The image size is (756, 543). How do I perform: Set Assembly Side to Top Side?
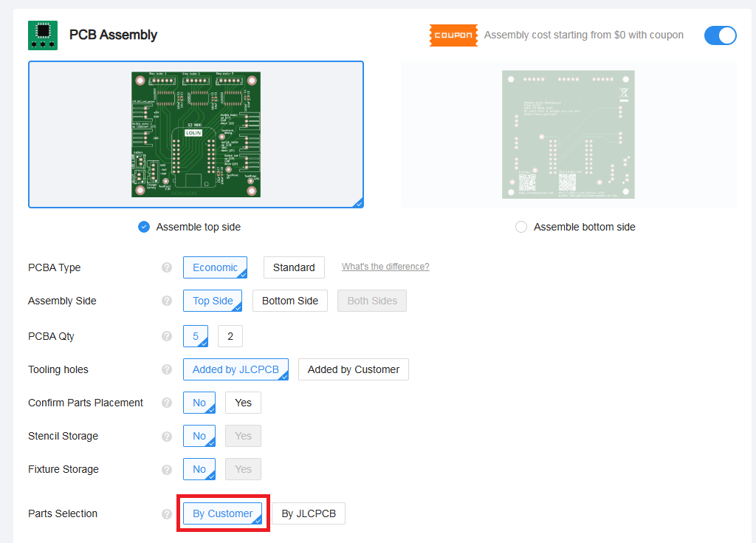click(x=213, y=301)
